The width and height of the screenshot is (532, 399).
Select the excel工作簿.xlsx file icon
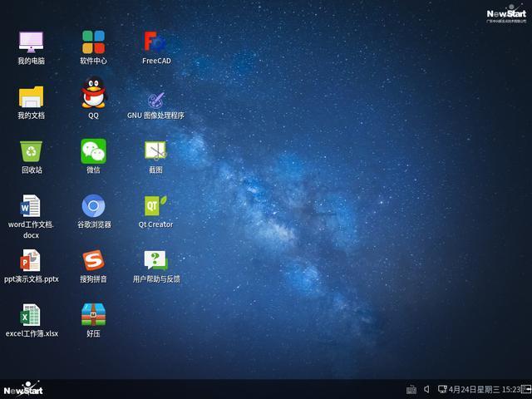point(30,315)
